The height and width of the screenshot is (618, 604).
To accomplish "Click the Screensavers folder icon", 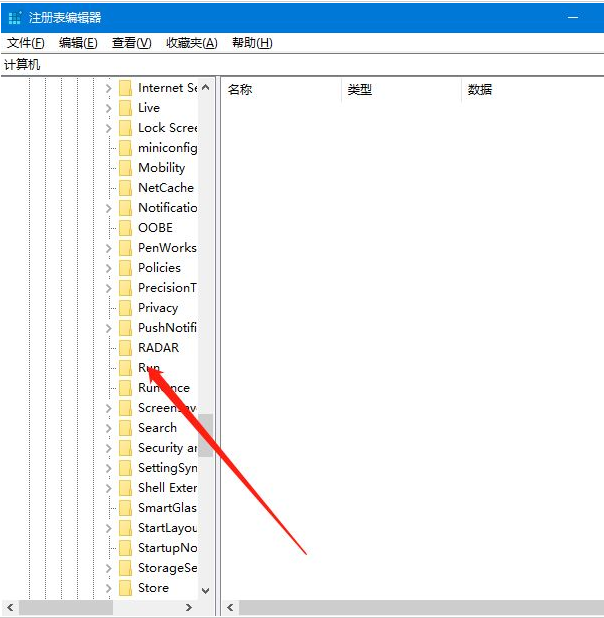I will pos(125,408).
